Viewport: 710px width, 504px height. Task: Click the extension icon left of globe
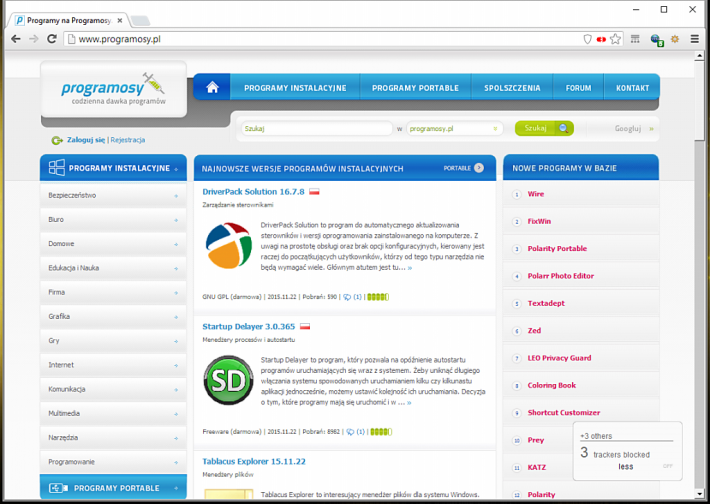tap(635, 39)
